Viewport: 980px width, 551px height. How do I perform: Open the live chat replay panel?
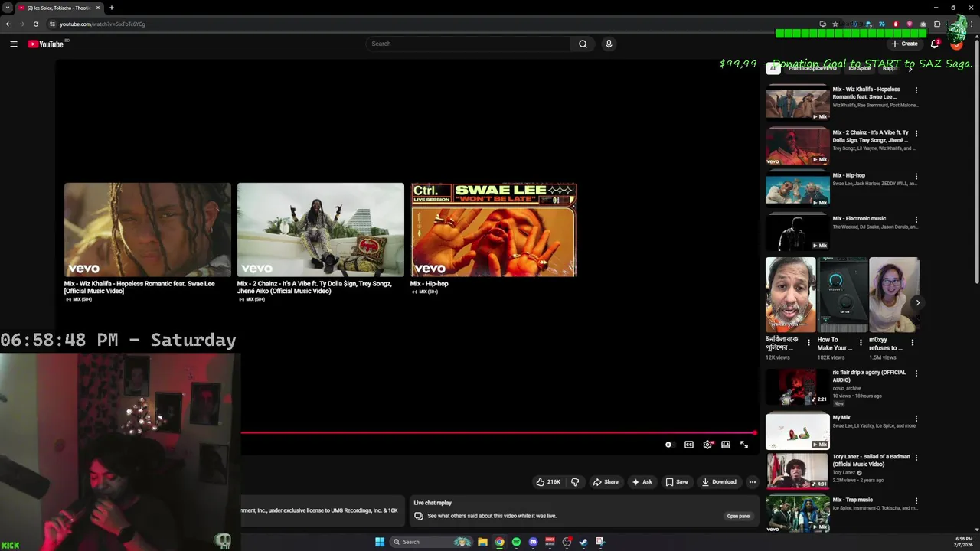739,516
